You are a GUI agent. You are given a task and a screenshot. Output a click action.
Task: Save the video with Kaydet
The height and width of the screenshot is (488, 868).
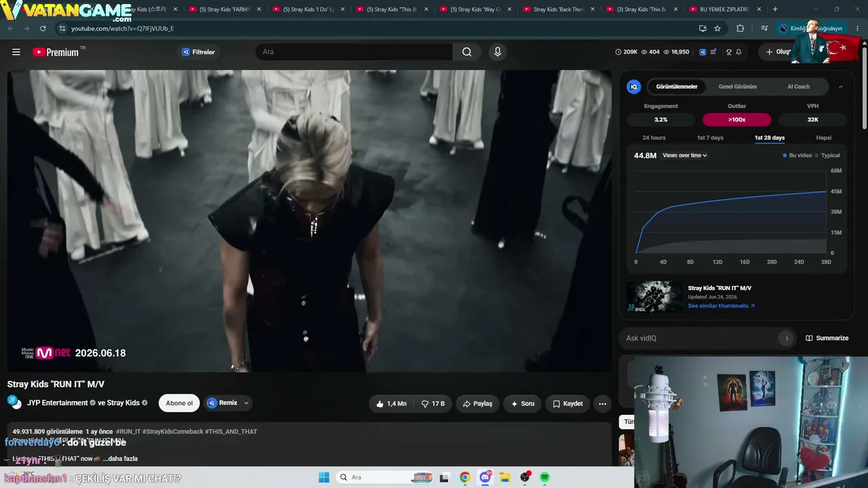(x=568, y=403)
